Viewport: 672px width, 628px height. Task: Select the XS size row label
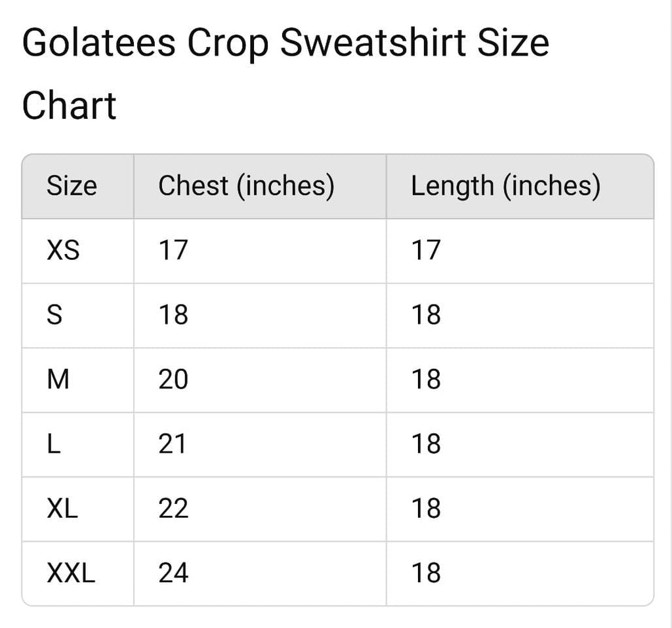tap(63, 250)
